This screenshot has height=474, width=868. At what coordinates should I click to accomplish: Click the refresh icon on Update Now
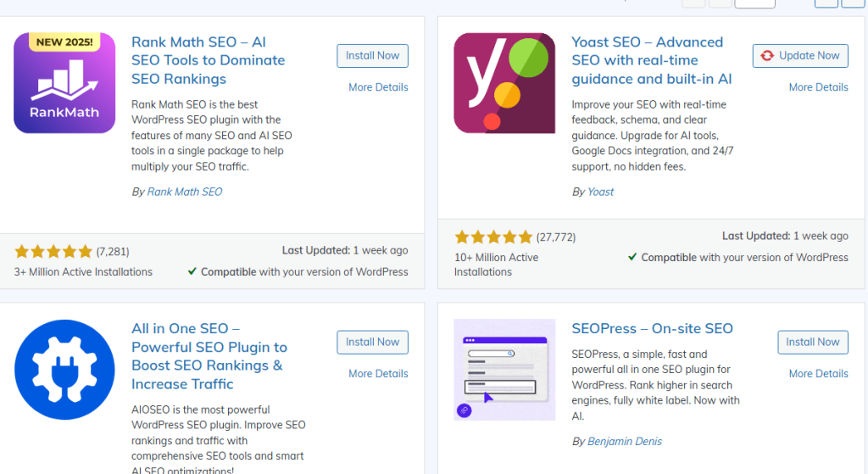point(766,56)
